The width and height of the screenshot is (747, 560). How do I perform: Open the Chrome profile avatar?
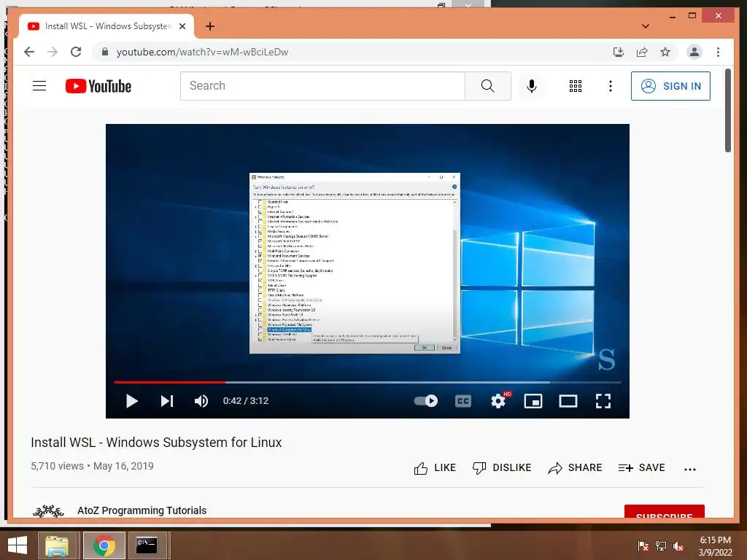[694, 52]
